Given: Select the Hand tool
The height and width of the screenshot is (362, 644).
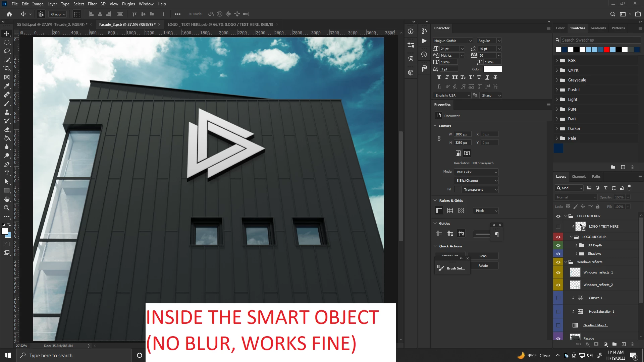Looking at the screenshot, I should 7,199.
